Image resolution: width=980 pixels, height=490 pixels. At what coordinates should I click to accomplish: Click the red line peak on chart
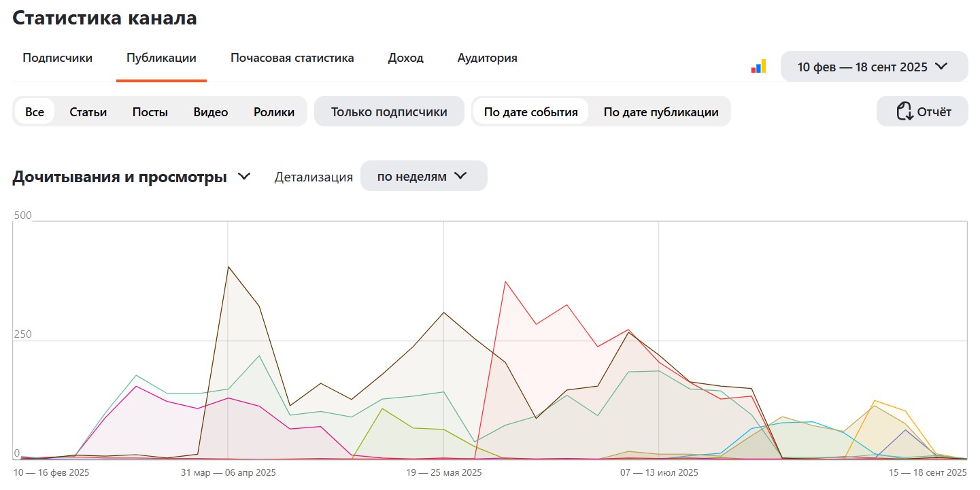click(x=505, y=281)
